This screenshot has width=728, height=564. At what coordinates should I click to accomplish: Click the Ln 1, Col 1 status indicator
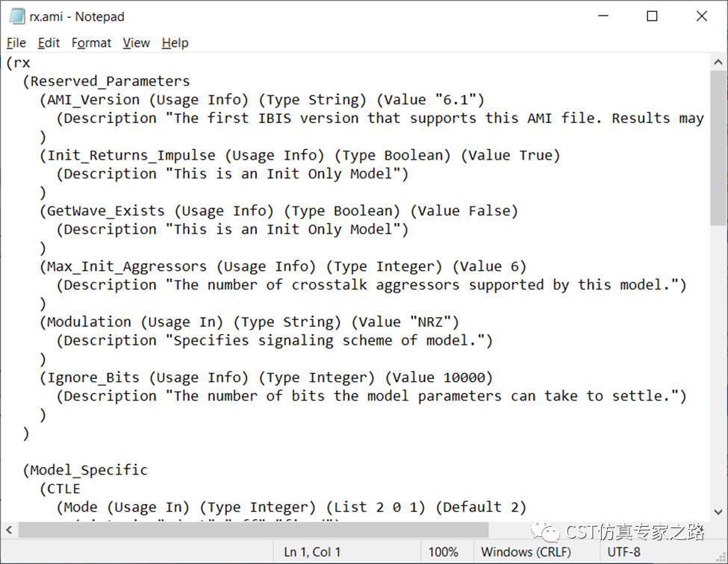click(x=312, y=552)
